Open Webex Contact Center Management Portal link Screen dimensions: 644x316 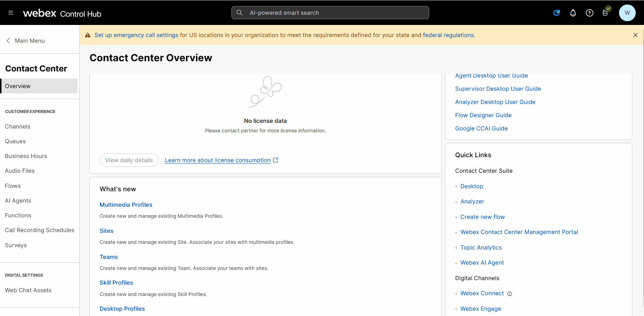[519, 232]
